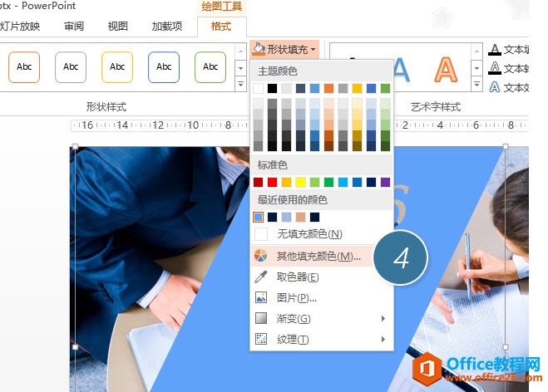The width and height of the screenshot is (548, 392).
Task: Show previous row of WordArt styles gallery
Action: click(x=476, y=51)
